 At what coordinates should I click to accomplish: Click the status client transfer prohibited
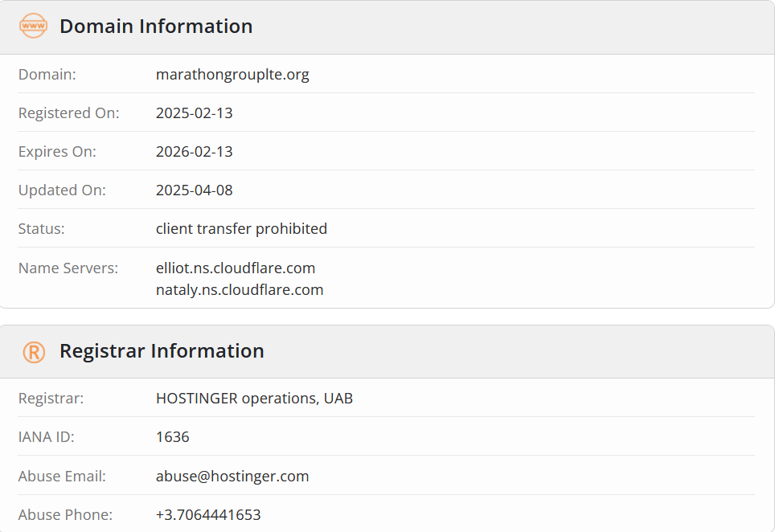(x=241, y=229)
